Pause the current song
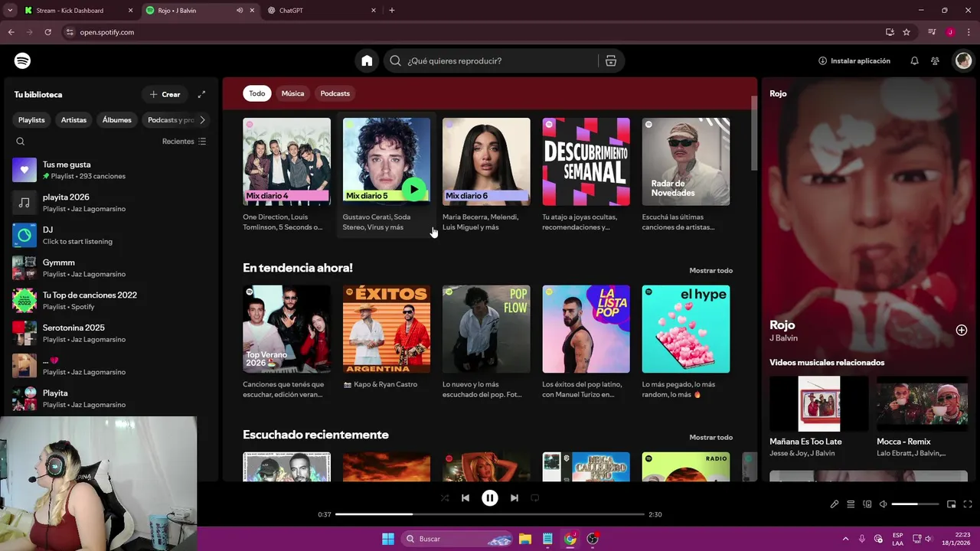 pyautogui.click(x=490, y=497)
